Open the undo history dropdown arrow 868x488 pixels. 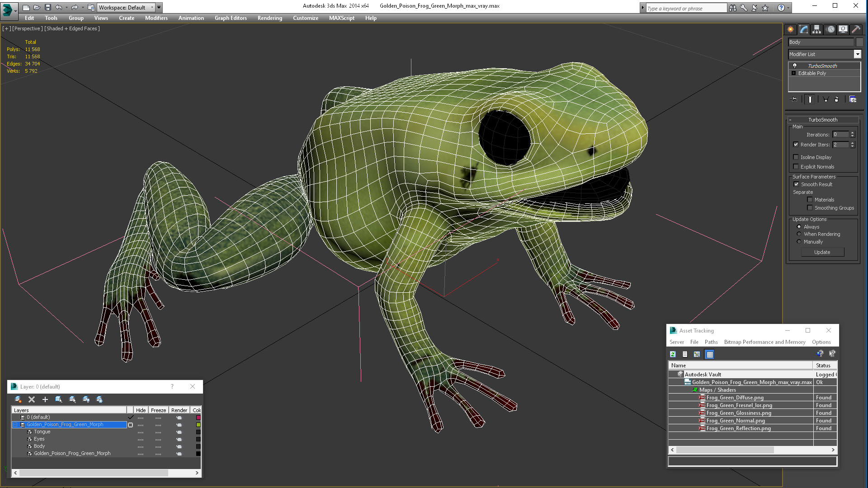click(x=66, y=7)
